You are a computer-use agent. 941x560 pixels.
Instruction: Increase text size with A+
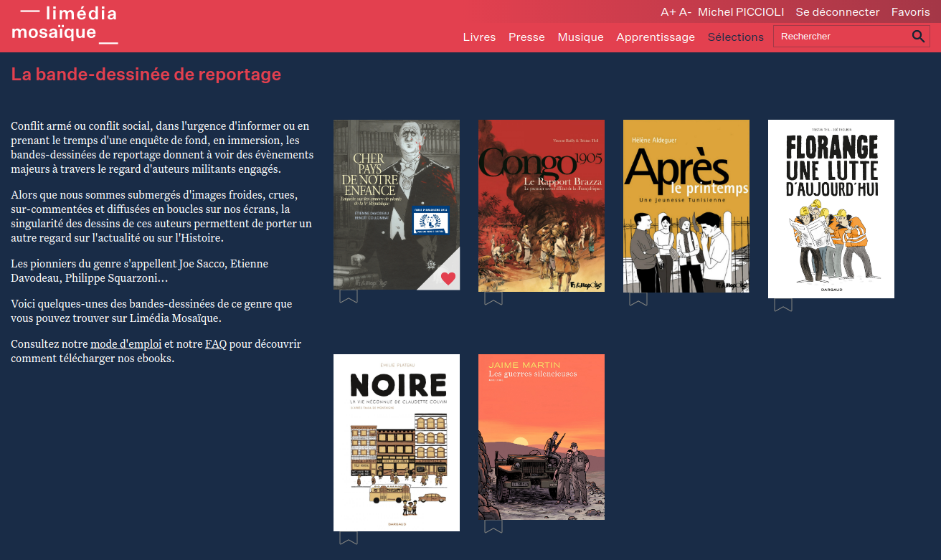click(x=668, y=12)
